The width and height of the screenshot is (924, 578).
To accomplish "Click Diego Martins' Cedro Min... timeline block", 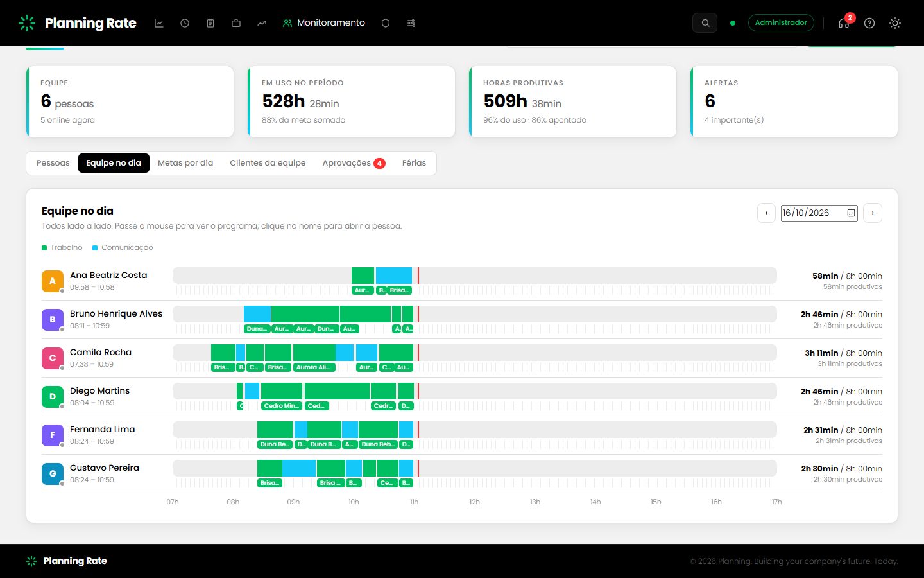I will [x=282, y=406].
